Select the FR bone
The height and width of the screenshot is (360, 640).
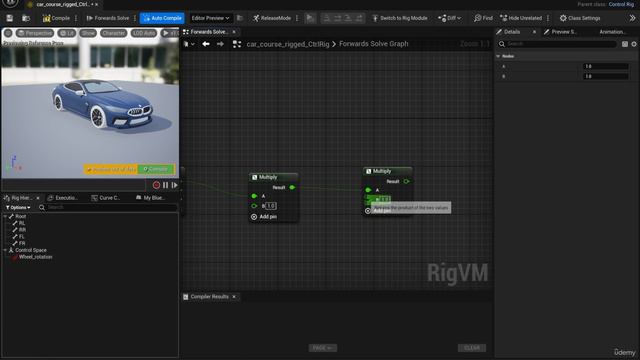tap(22, 243)
